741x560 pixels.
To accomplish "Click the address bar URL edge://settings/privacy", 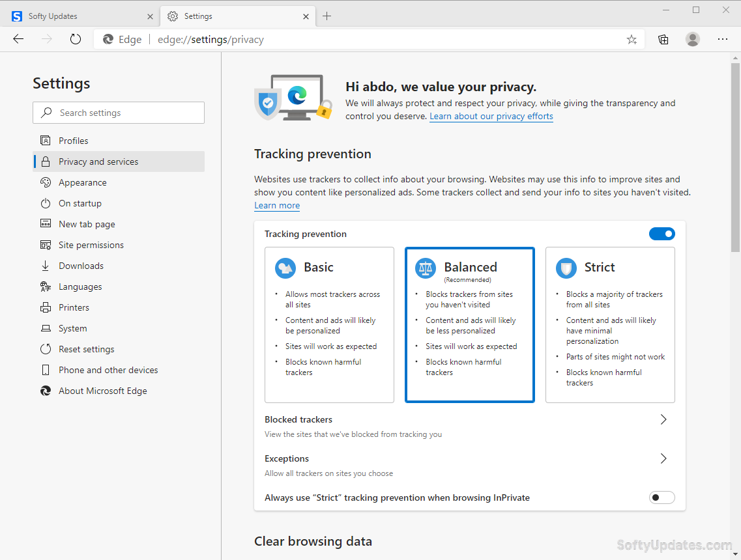I will tap(211, 40).
